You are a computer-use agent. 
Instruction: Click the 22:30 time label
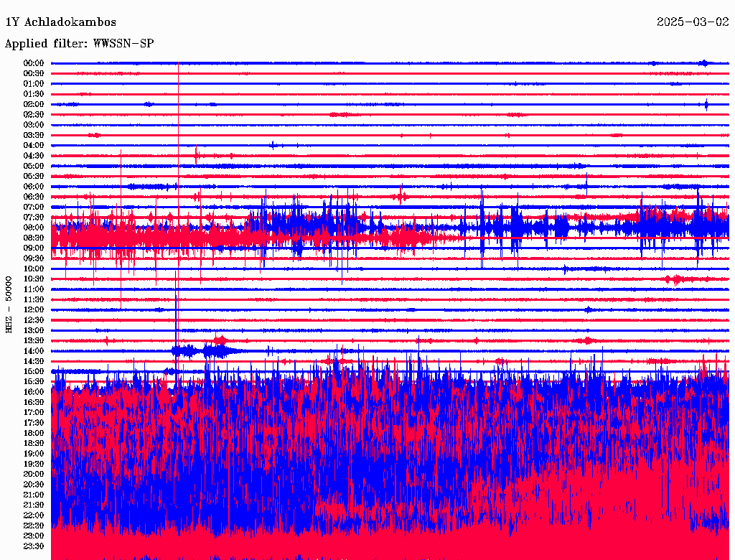(34, 526)
